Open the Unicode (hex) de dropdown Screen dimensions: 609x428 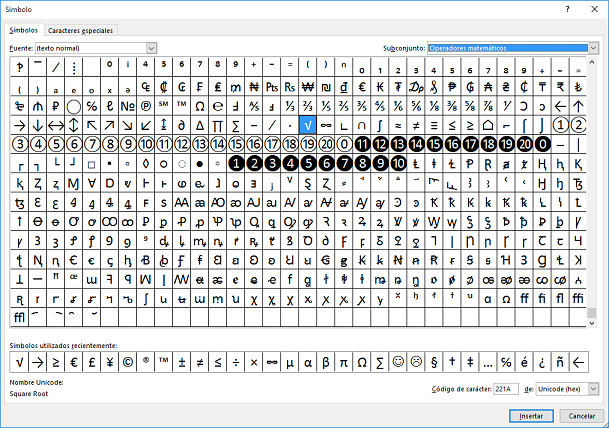pyautogui.click(x=593, y=389)
